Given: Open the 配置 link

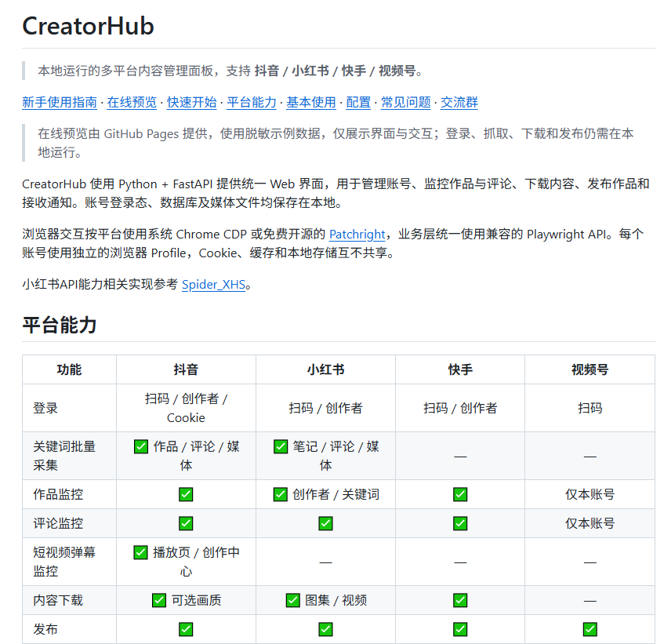Looking at the screenshot, I should (358, 102).
